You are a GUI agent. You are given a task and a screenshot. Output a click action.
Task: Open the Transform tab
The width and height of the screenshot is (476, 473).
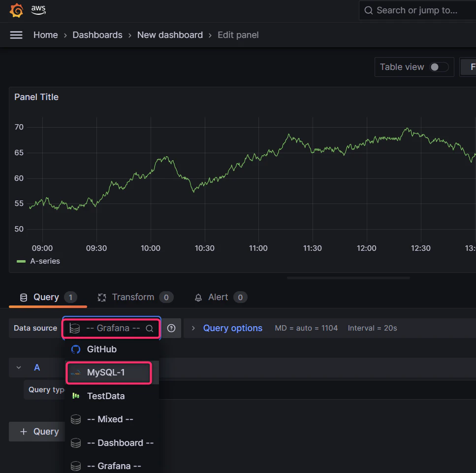(x=135, y=297)
